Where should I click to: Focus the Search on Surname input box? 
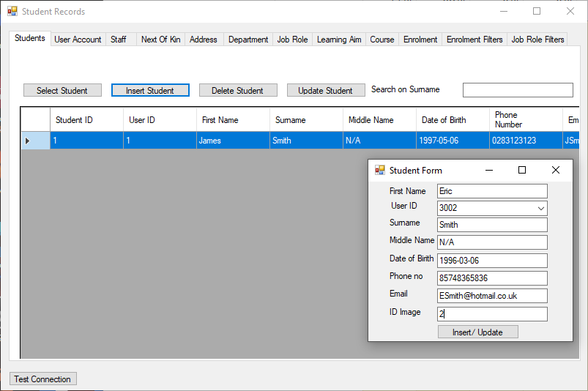[x=518, y=90]
